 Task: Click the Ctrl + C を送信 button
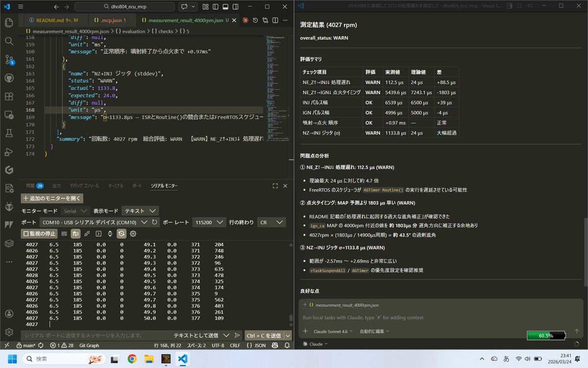click(264, 336)
